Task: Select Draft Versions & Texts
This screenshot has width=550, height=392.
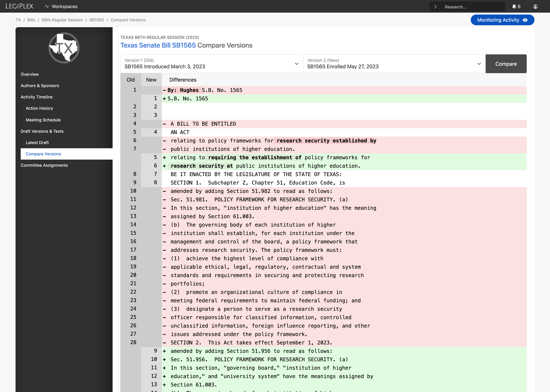Action: [x=42, y=131]
